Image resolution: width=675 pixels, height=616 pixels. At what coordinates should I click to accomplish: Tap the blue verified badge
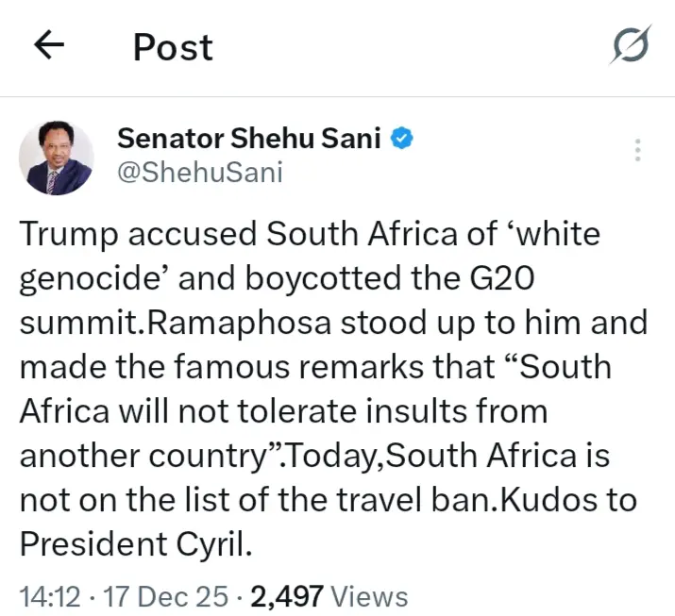402,140
